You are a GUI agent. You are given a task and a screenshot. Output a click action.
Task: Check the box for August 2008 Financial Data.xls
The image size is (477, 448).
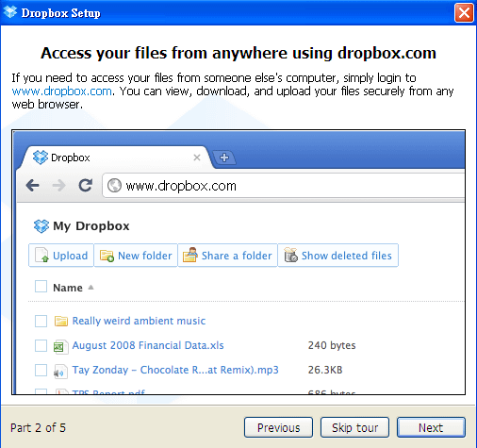click(x=41, y=345)
